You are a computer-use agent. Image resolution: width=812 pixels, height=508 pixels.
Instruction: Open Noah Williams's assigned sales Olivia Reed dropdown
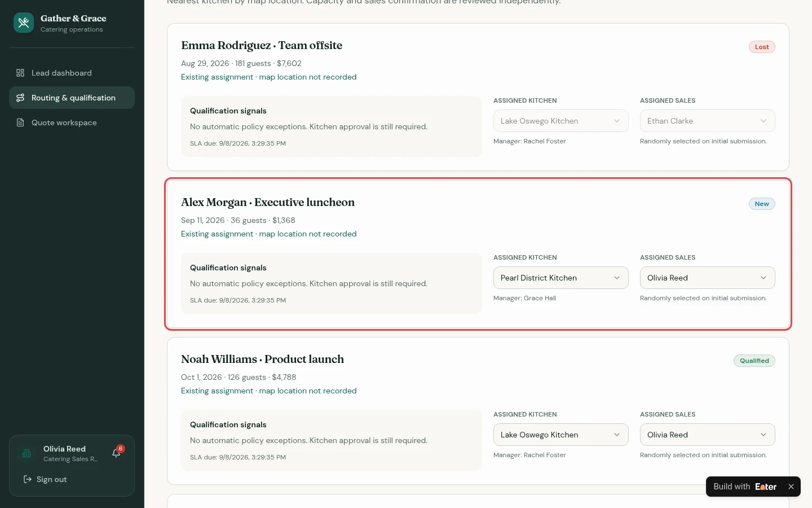coord(707,435)
